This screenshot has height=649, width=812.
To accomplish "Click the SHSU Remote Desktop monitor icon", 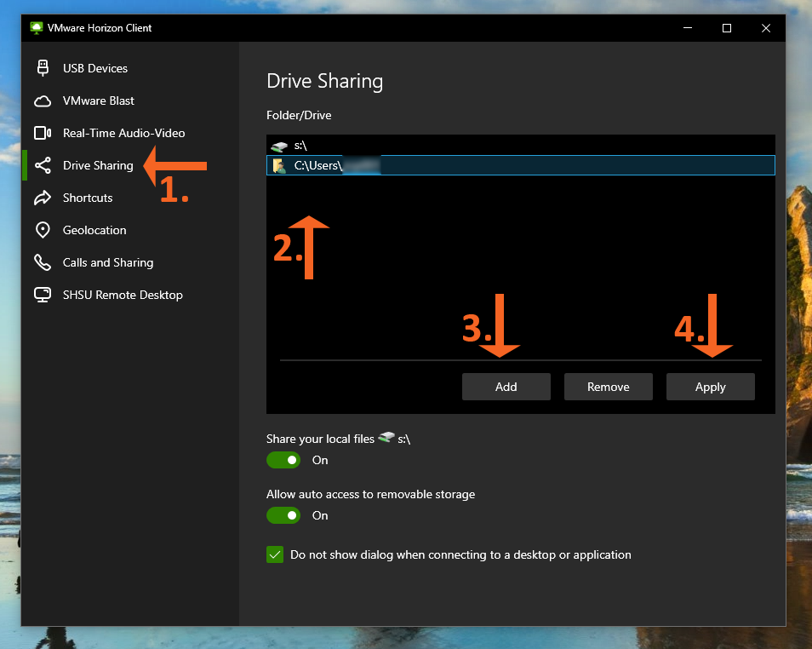I will point(43,295).
